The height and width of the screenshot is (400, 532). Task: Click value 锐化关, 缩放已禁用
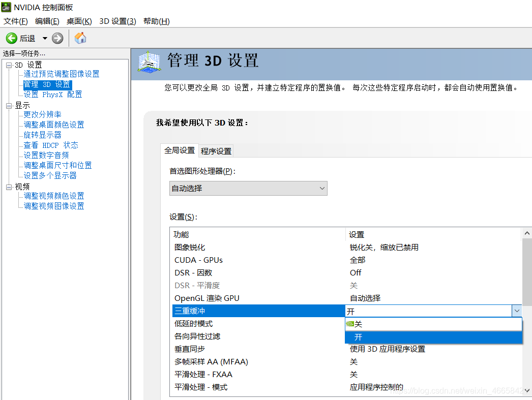[384, 248]
